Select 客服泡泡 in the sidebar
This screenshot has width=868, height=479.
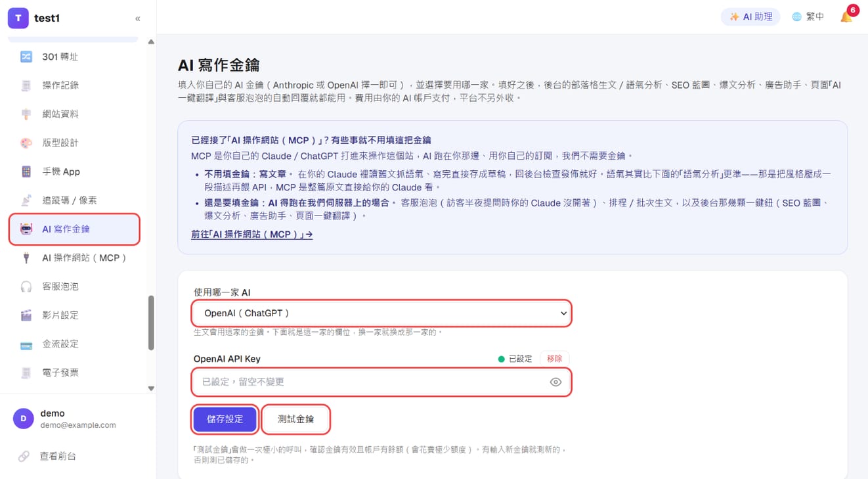pos(74,286)
